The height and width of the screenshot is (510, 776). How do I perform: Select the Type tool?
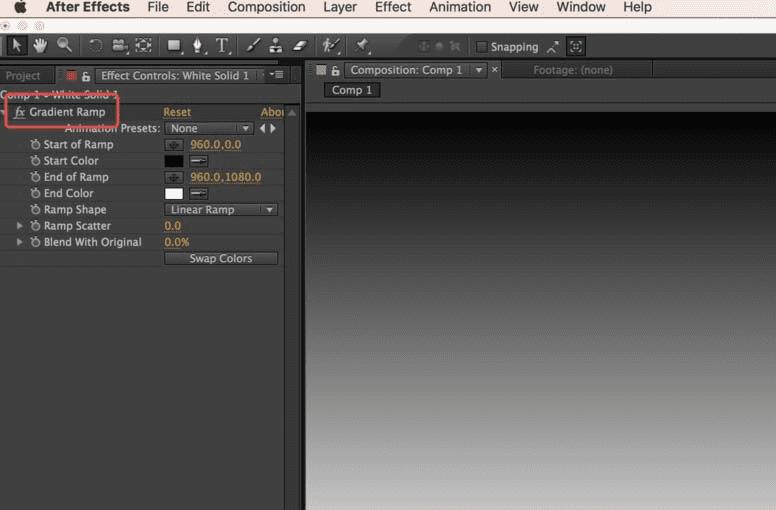click(x=222, y=46)
